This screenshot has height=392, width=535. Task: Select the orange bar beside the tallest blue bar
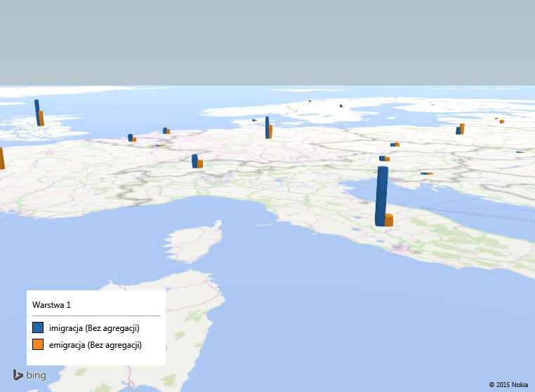click(389, 220)
